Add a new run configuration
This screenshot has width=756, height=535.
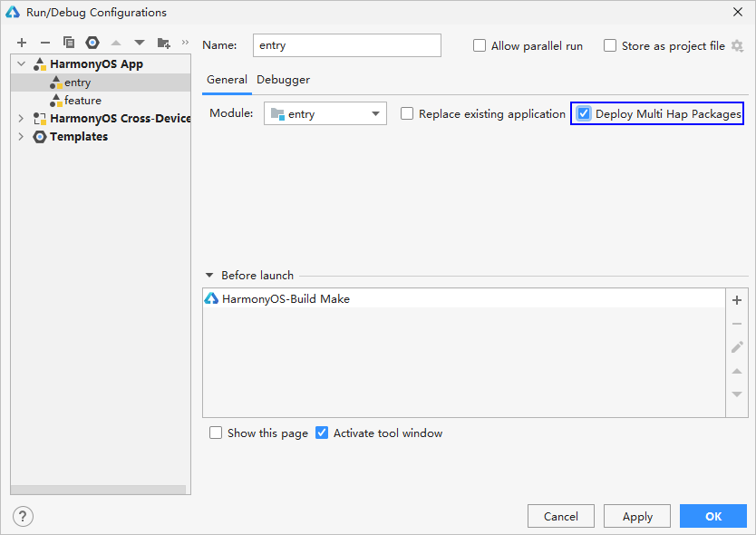pos(22,42)
